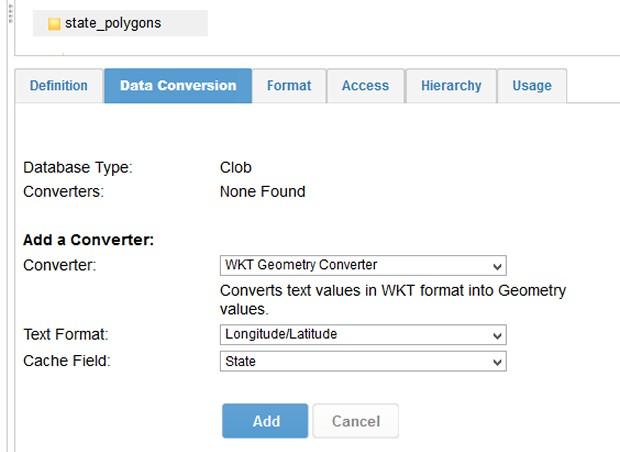
Task: Click the WKT converter description text
Action: click(392, 300)
